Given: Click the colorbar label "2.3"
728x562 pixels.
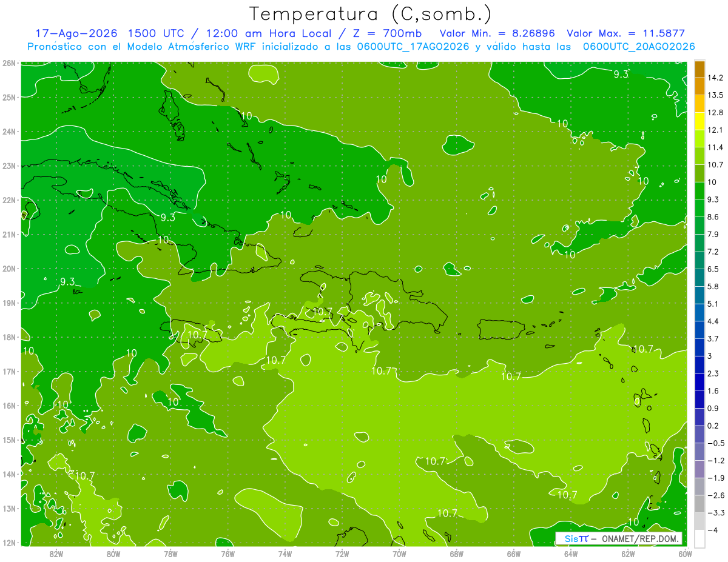Looking at the screenshot, I should 713,373.
